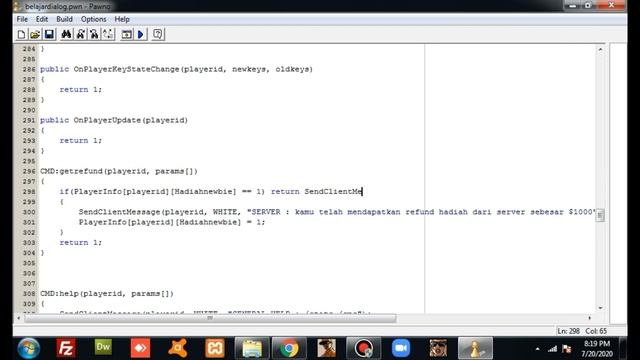Open the hat character game icon in taskbar
The image size is (640, 360).
pos(326,348)
